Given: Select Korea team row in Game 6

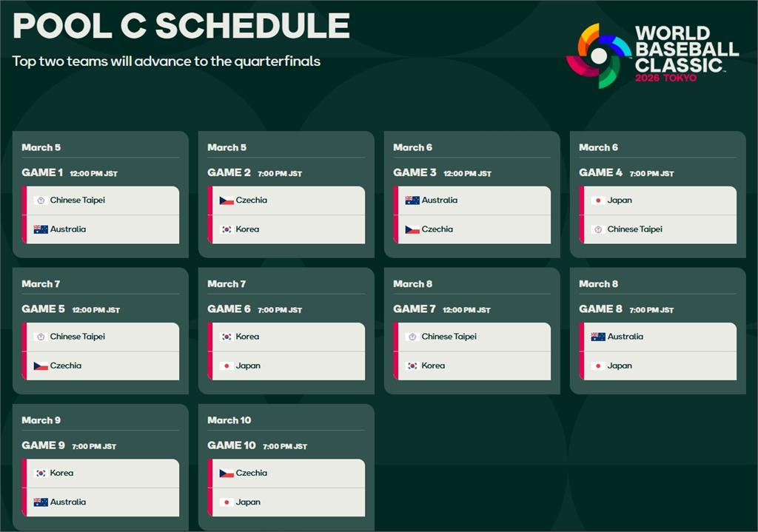Looking at the screenshot, I should pyautogui.click(x=289, y=337).
